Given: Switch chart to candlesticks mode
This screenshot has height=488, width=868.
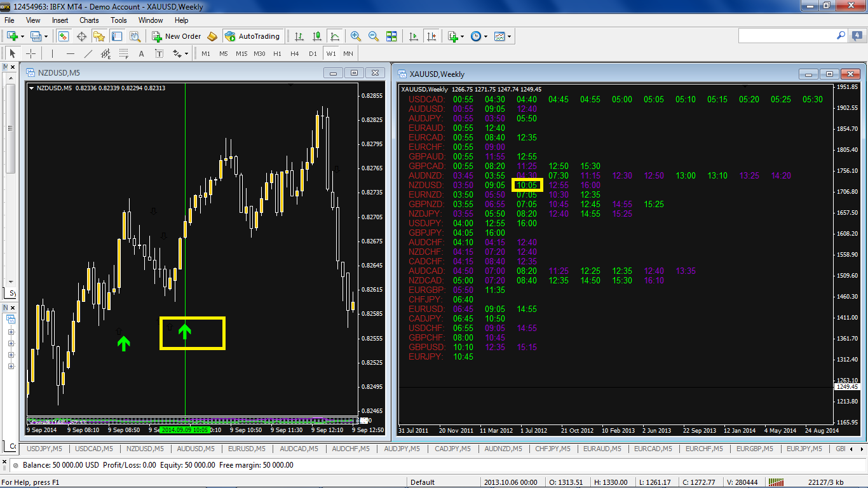Looking at the screenshot, I should pyautogui.click(x=317, y=37).
